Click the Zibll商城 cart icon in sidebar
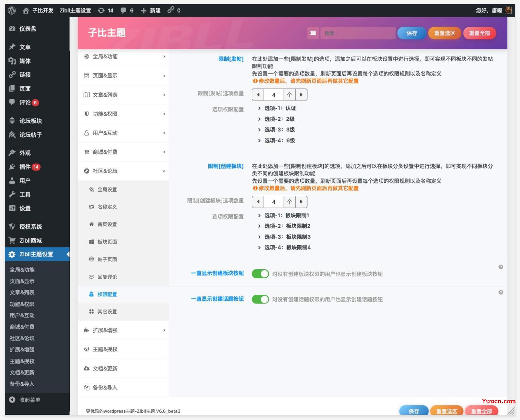 click(x=12, y=240)
